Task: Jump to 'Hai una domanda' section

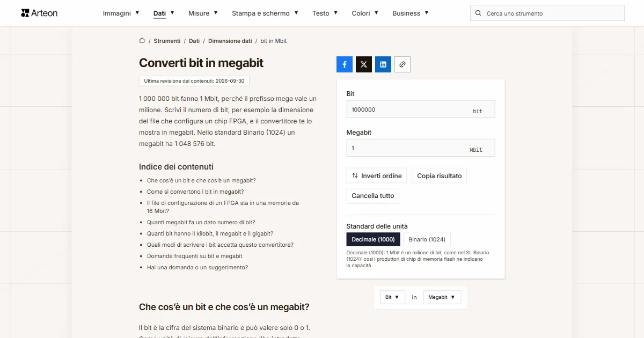Action: (x=197, y=268)
